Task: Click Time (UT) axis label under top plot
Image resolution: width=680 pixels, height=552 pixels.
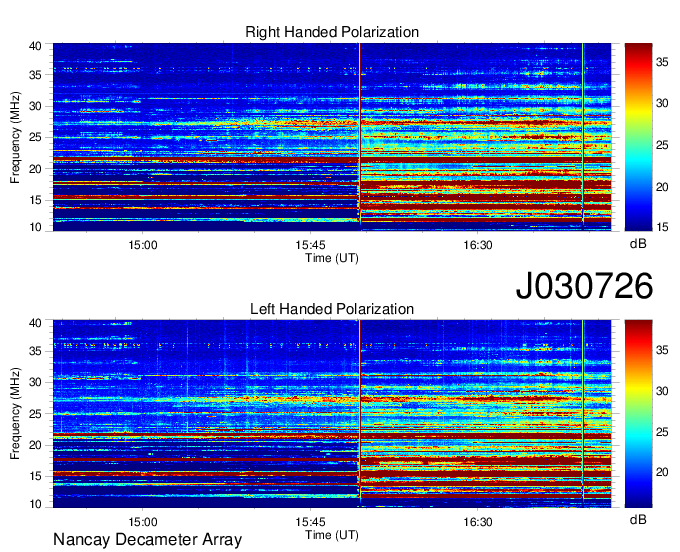Action: click(332, 258)
